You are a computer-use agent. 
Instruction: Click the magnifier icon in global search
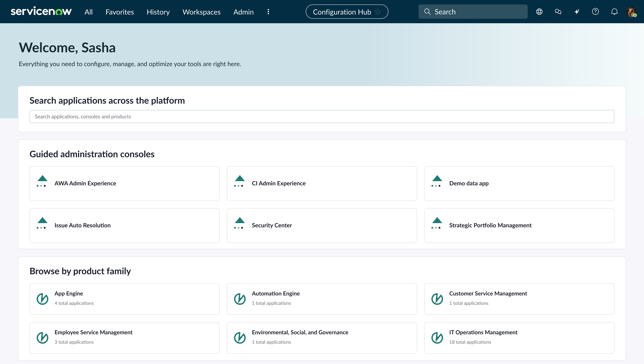pos(428,11)
